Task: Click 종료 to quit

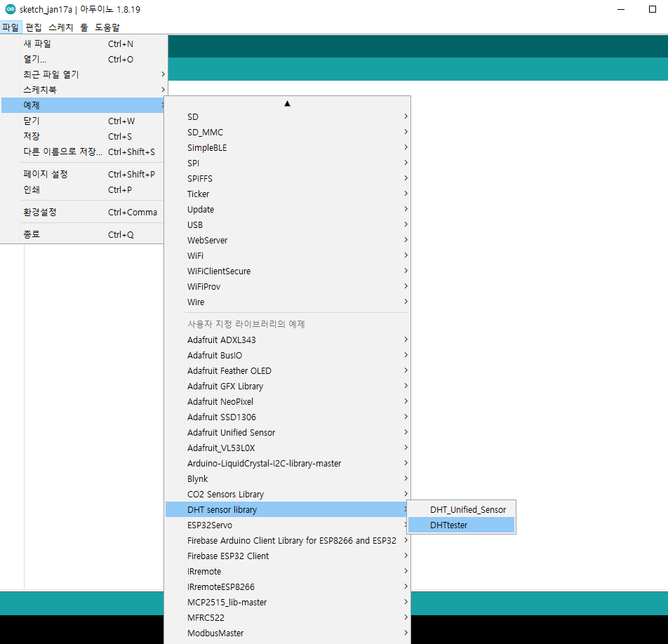Action: [x=83, y=234]
